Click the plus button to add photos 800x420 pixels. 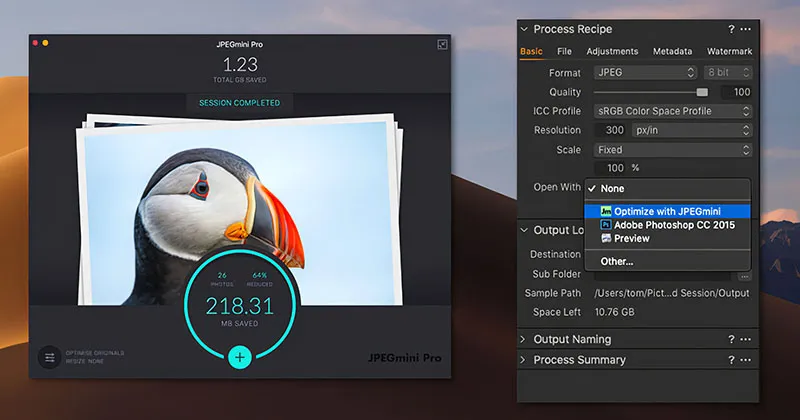(x=238, y=356)
